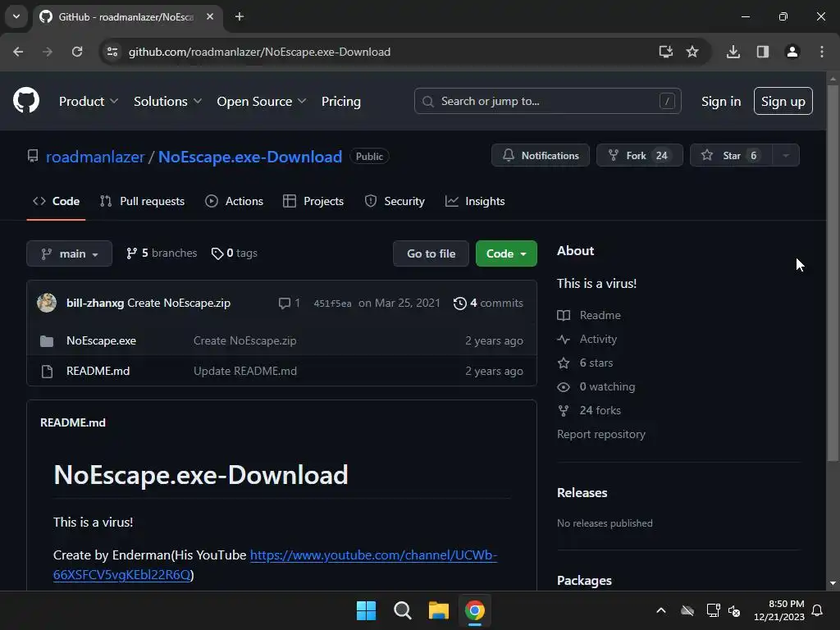Open main branch selector dropdown
Screen dimensions: 840x630
(x=69, y=253)
